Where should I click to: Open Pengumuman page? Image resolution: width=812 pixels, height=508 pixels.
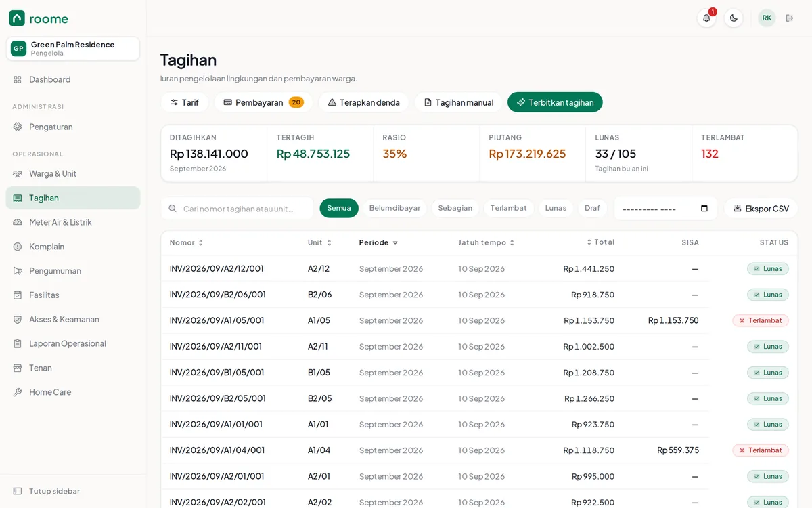[73, 271]
